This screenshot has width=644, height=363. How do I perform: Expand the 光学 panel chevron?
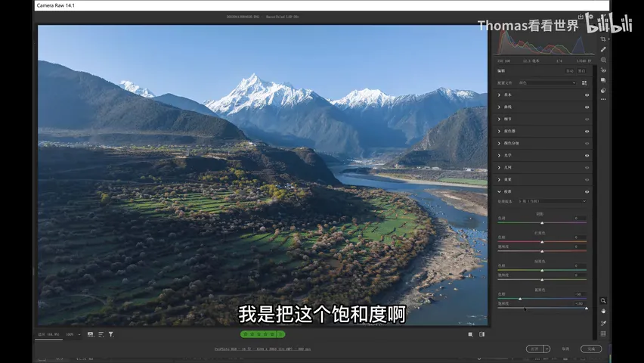499,155
